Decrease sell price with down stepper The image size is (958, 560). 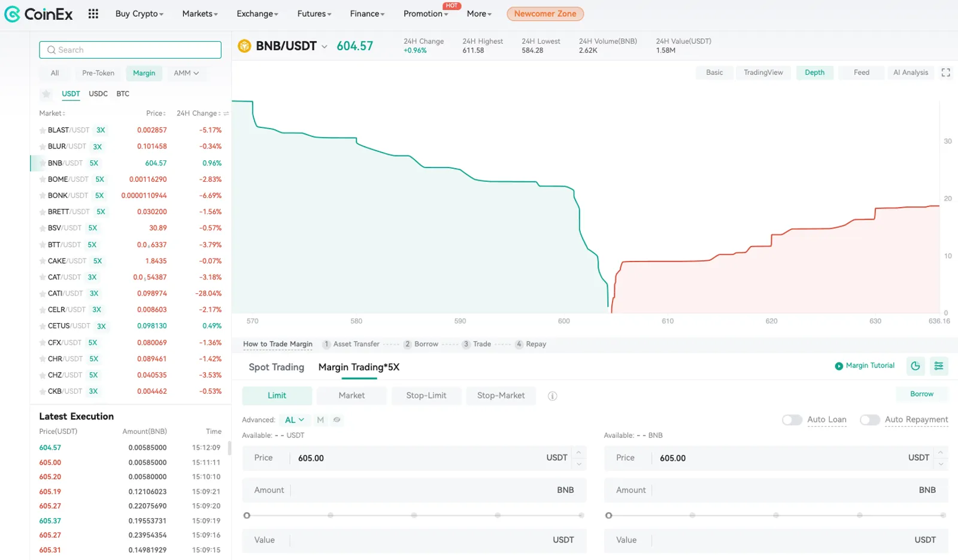[941, 464]
